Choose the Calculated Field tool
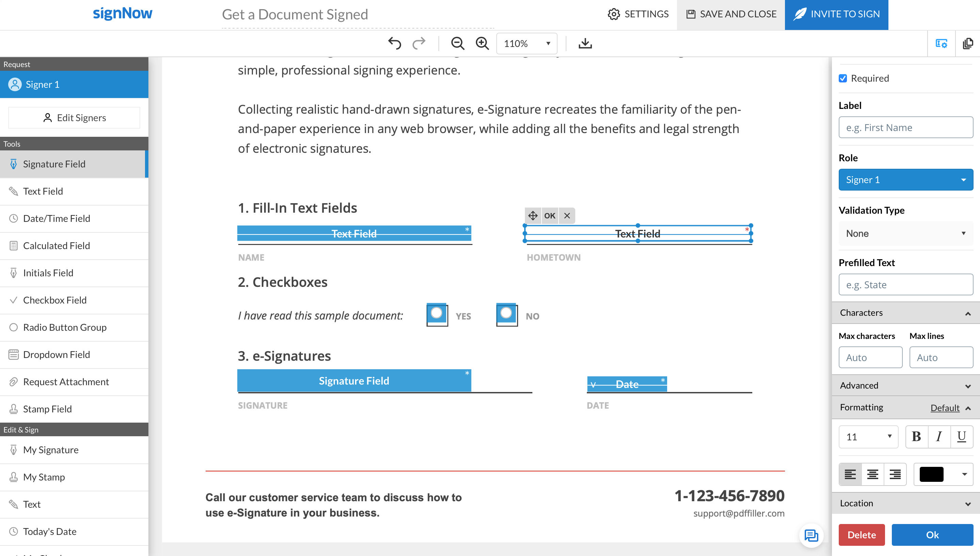 coord(57,246)
